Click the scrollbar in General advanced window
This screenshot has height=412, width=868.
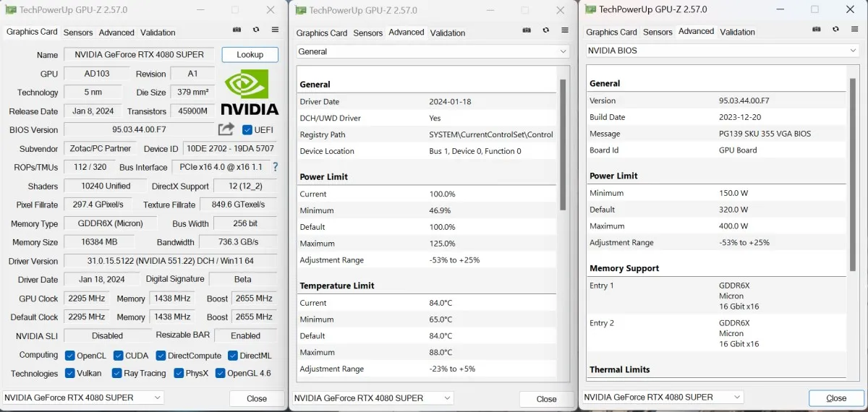click(563, 145)
